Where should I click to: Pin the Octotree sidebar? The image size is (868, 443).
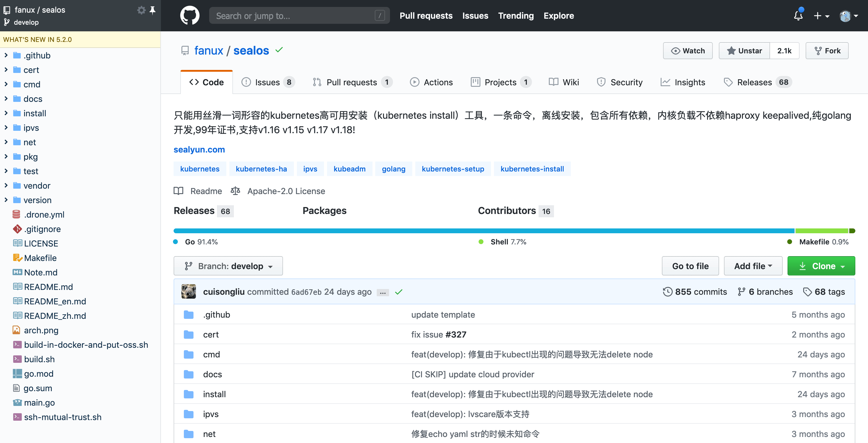click(x=153, y=10)
